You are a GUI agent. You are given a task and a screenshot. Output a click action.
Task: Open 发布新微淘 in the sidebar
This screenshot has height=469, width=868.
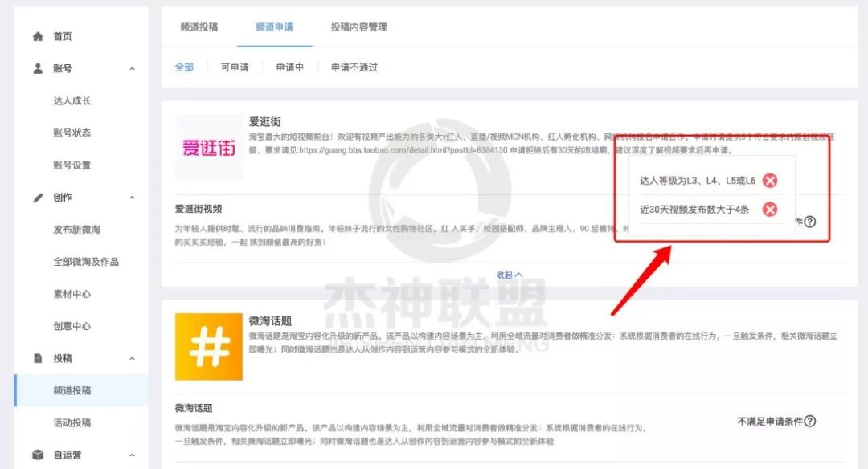tap(77, 230)
